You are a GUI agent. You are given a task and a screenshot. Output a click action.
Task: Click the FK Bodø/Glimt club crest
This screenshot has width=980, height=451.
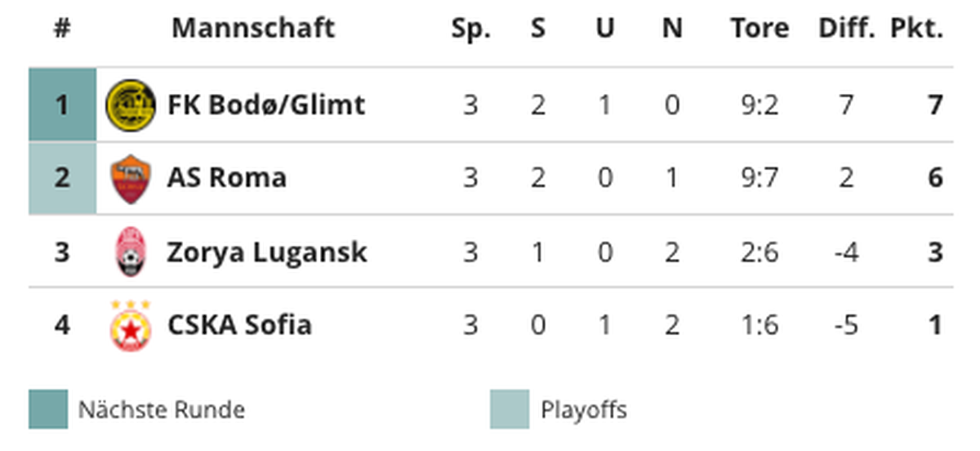click(131, 105)
